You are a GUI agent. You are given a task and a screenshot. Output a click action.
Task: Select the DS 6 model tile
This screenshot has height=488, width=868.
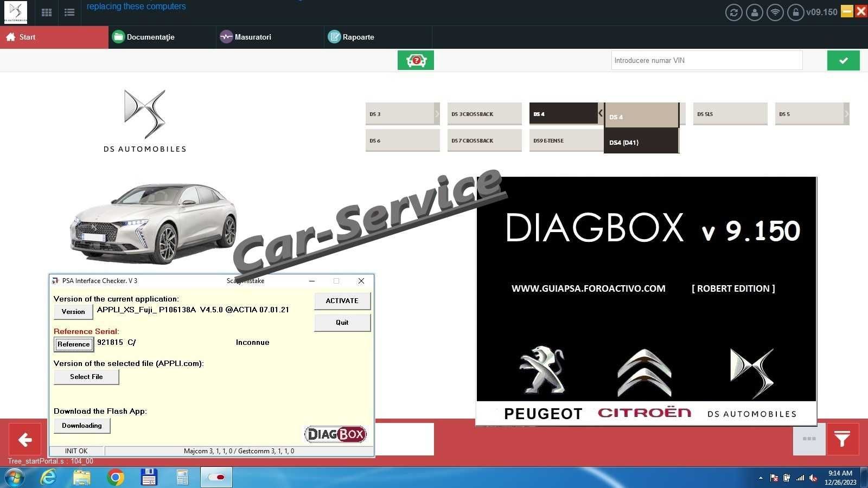[403, 140]
